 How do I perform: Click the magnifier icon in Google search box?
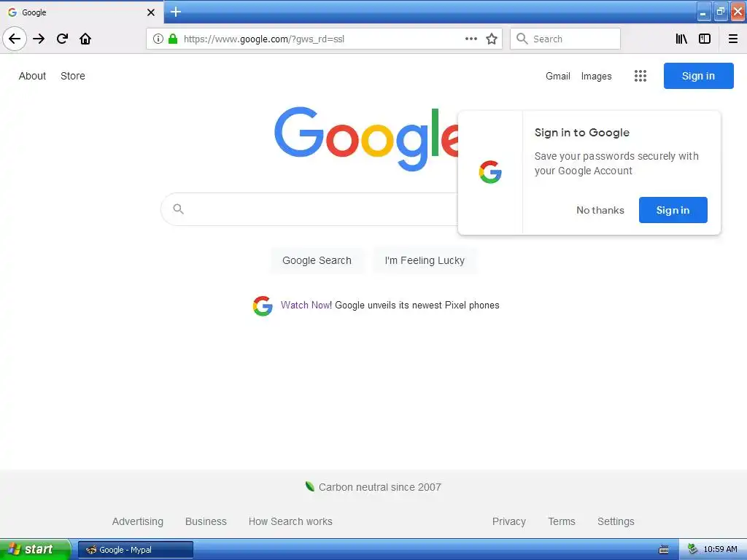178,209
